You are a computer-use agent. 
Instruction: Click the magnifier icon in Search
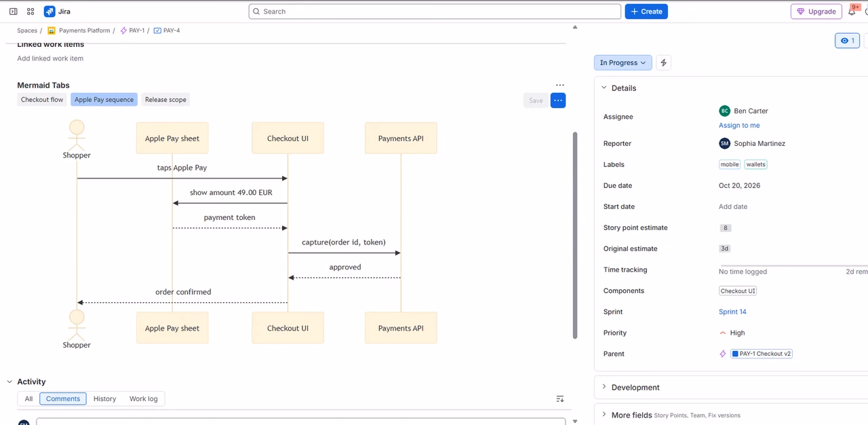click(x=256, y=12)
